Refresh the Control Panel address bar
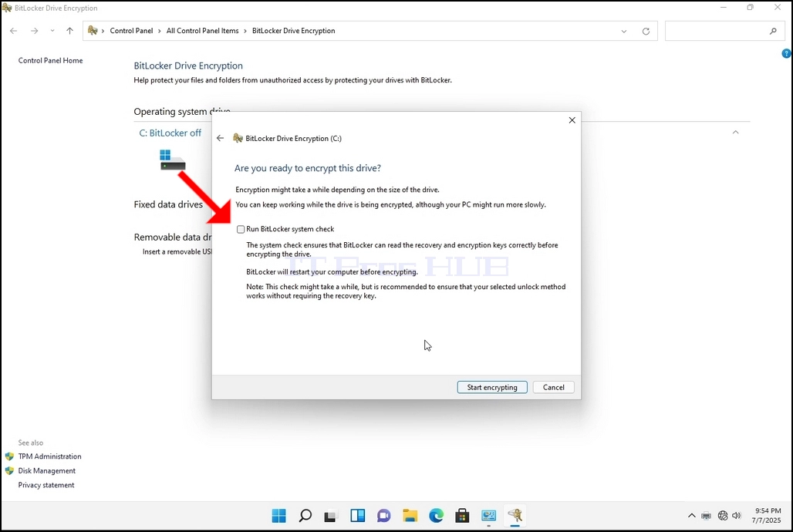The width and height of the screenshot is (793, 532). [x=646, y=32]
